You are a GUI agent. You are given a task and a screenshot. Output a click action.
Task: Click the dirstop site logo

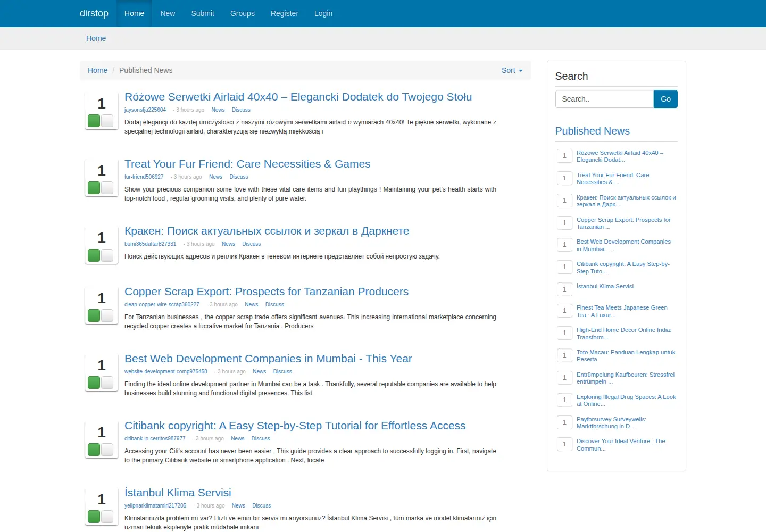click(94, 13)
